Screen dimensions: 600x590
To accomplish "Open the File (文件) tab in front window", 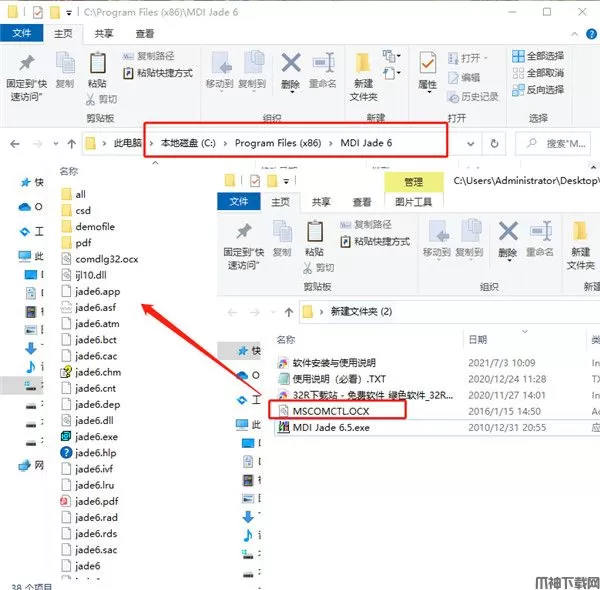I will 239,202.
